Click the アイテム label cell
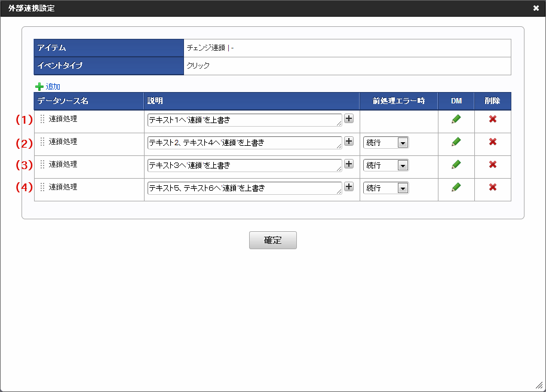 pos(109,48)
